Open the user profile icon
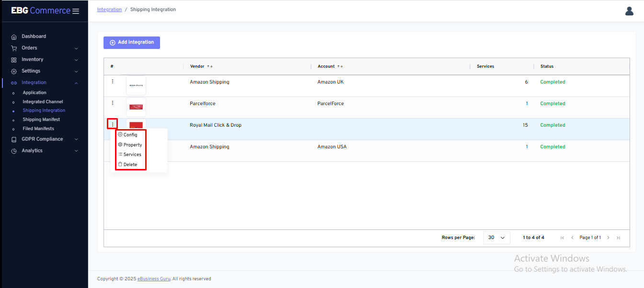Viewport: 644px width, 288px height. (629, 11)
